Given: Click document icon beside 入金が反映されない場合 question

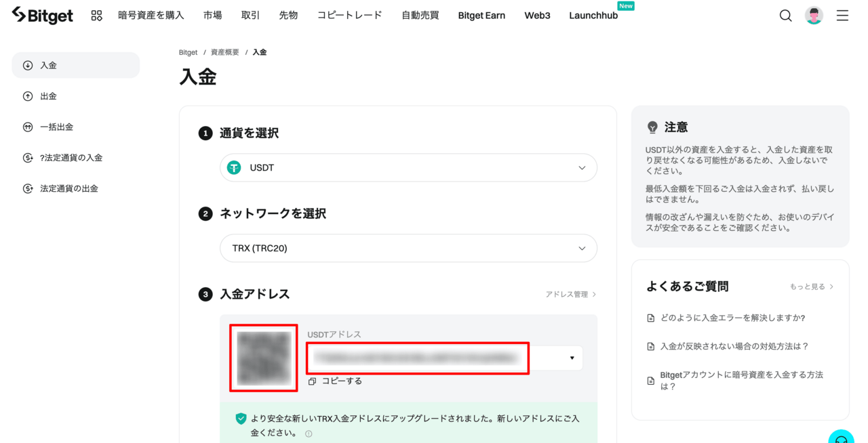Looking at the screenshot, I should click(x=651, y=346).
